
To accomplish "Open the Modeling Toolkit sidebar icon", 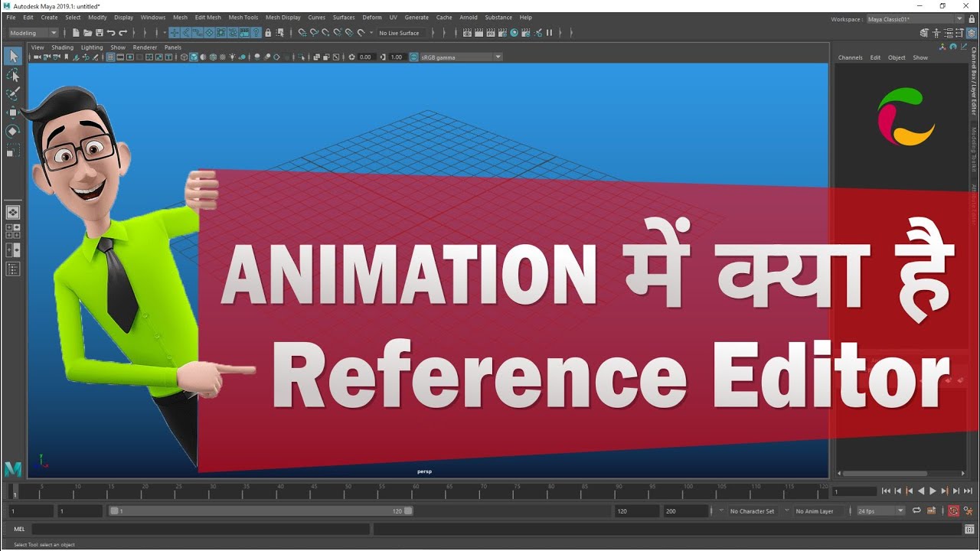I will 924,33.
